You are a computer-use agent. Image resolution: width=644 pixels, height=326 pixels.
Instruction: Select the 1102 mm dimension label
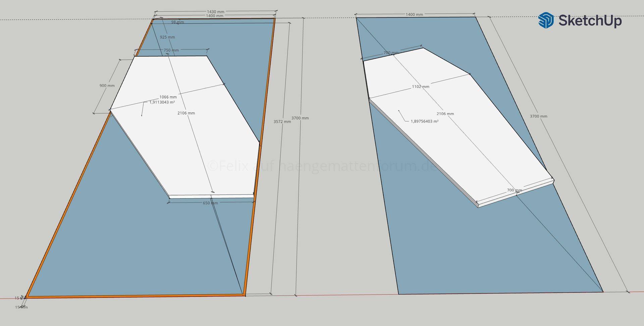click(x=421, y=87)
